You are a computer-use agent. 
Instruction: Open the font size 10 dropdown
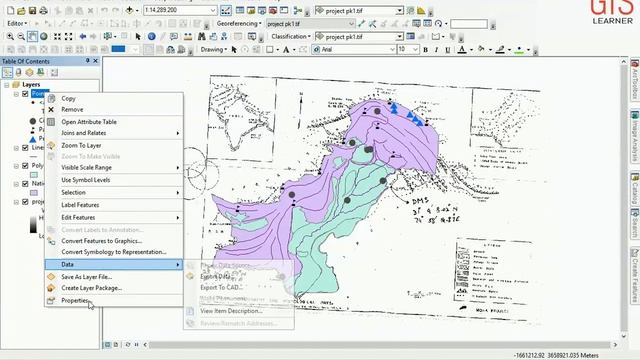point(416,50)
